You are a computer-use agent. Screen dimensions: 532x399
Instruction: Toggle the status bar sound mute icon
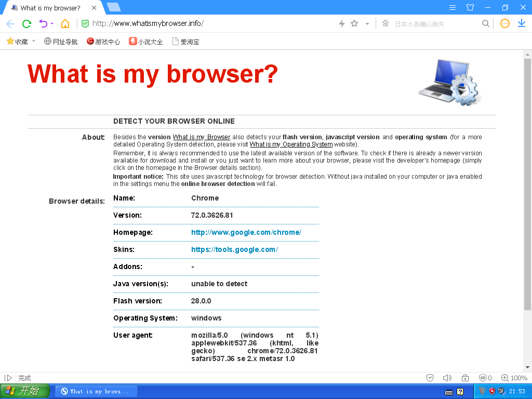(447, 378)
